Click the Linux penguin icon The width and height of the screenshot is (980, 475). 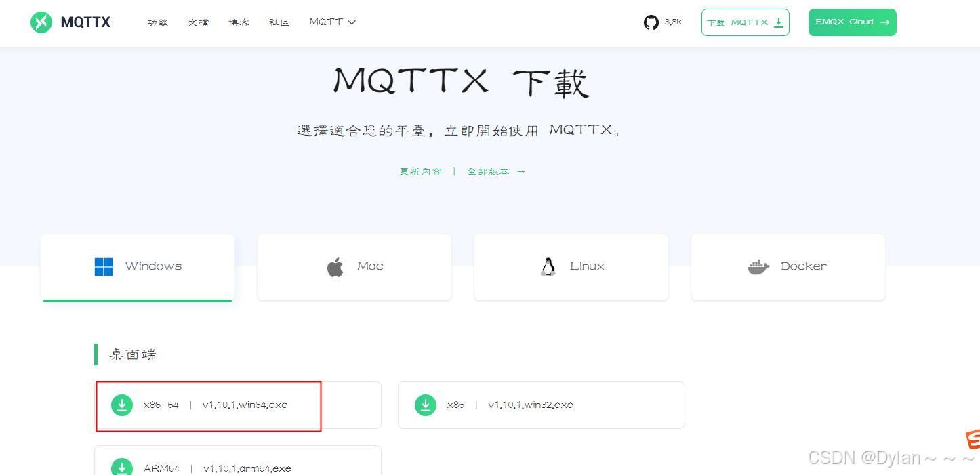[x=548, y=267]
